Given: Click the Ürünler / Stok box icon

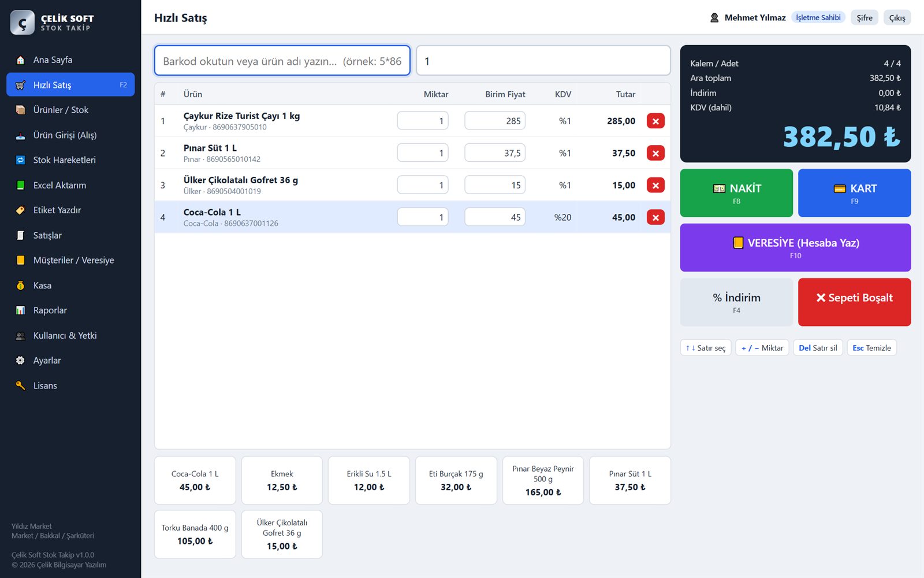Looking at the screenshot, I should point(21,110).
